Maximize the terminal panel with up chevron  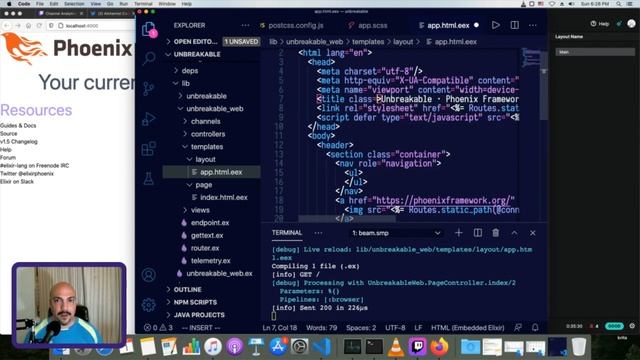click(514, 233)
